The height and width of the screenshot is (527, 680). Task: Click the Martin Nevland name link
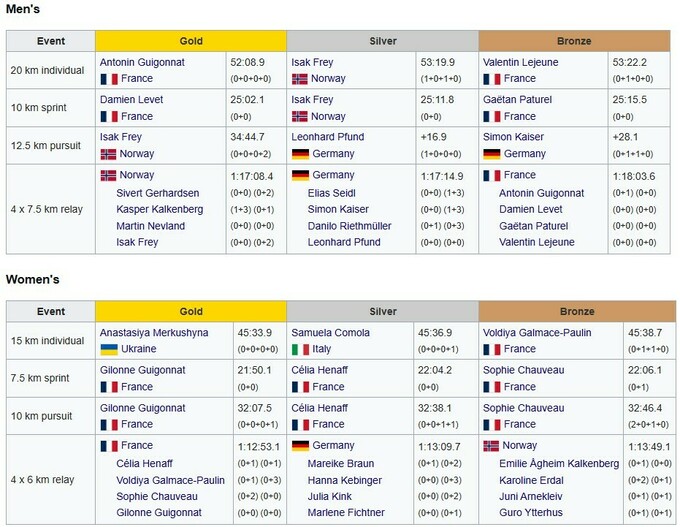(151, 226)
